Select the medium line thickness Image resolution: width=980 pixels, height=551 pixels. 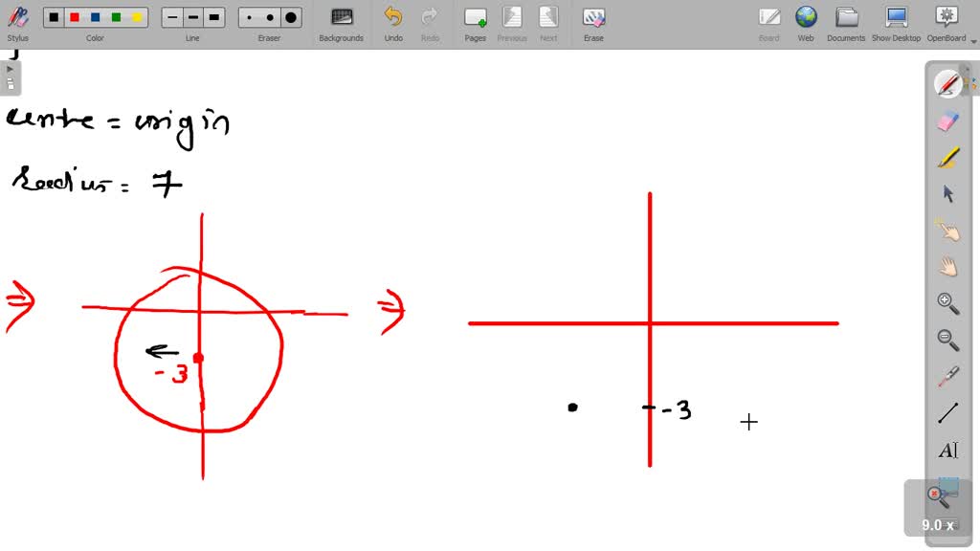(x=192, y=16)
